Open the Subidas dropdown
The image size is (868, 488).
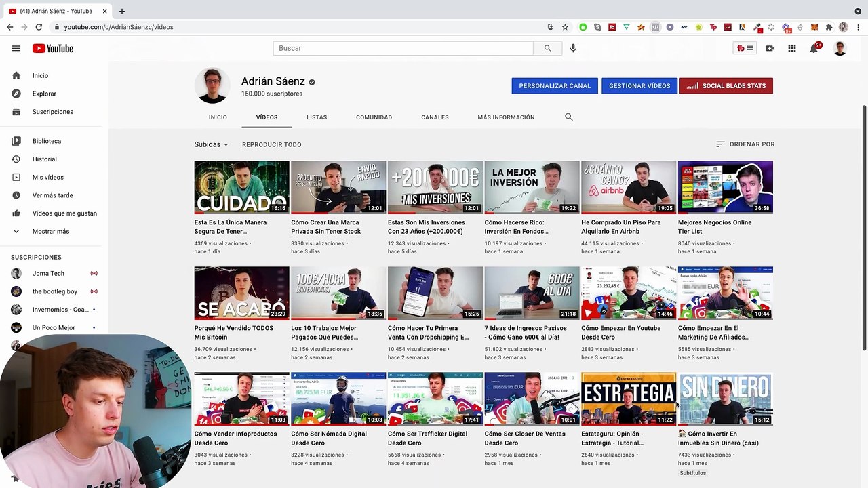tap(212, 144)
